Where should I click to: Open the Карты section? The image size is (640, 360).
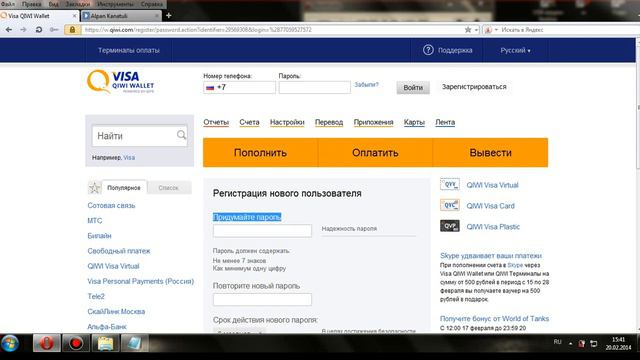point(414,122)
